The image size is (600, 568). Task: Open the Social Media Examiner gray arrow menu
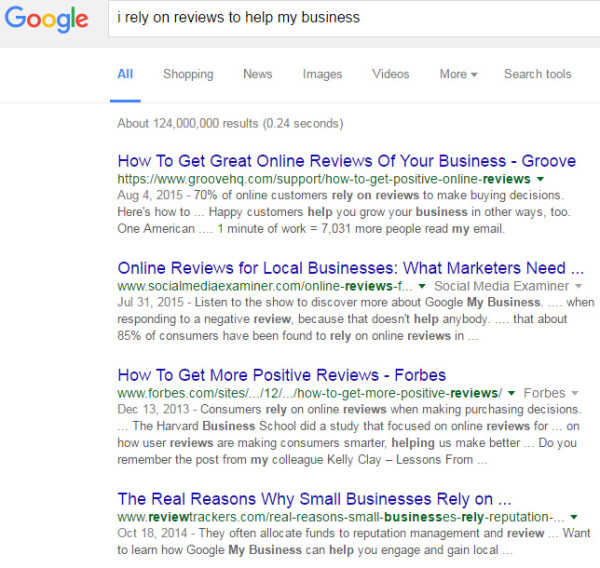click(579, 286)
